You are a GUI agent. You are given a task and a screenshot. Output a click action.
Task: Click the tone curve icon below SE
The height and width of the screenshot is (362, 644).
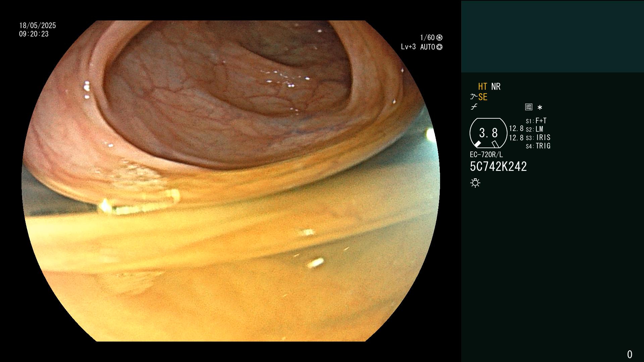click(x=474, y=107)
